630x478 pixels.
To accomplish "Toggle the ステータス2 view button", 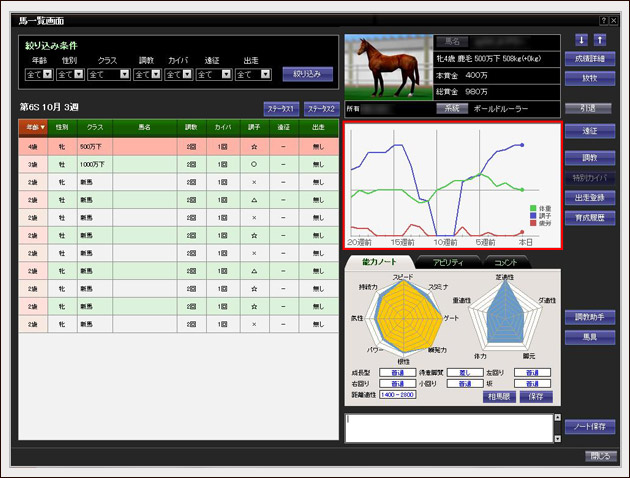I will [x=318, y=107].
